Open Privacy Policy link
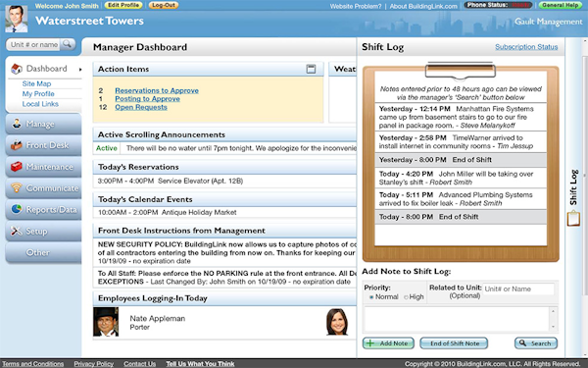Viewport: 588px width, 368px height. pos(94,363)
